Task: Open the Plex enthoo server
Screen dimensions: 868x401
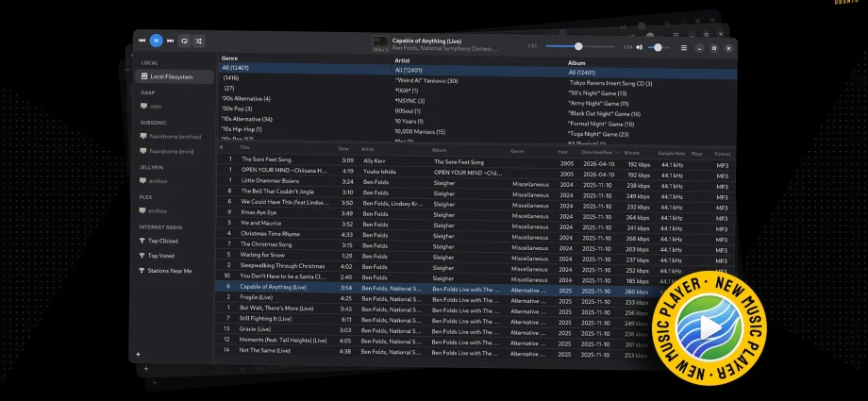Action: pyautogui.click(x=158, y=211)
